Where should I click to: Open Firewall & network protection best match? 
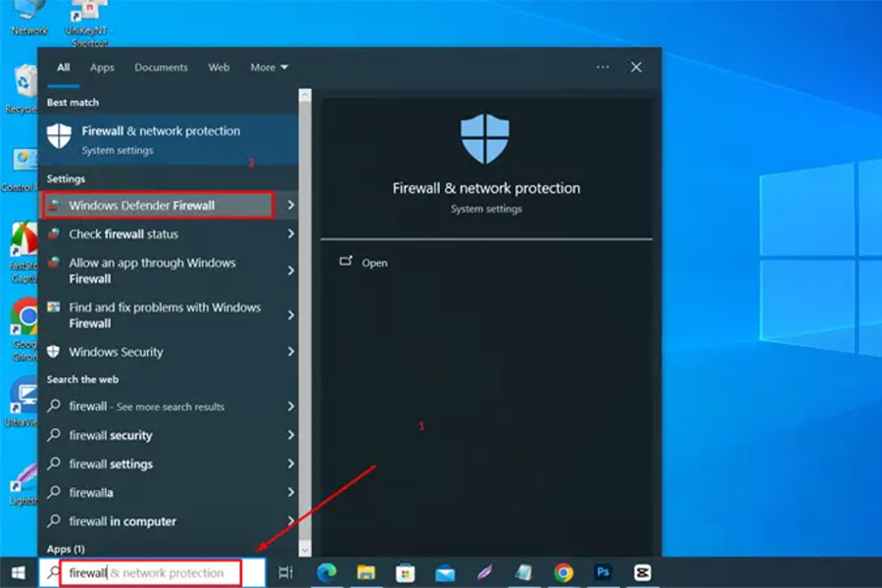(x=169, y=139)
